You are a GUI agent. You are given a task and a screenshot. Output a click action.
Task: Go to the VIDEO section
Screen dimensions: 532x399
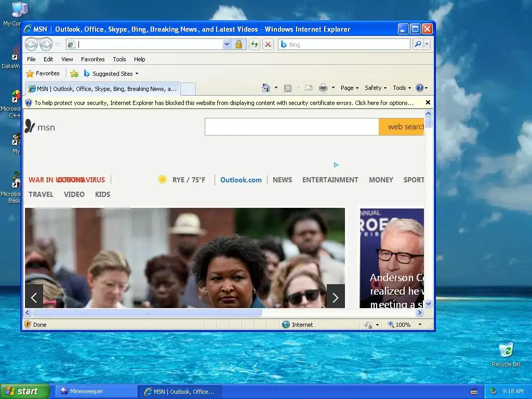(74, 194)
